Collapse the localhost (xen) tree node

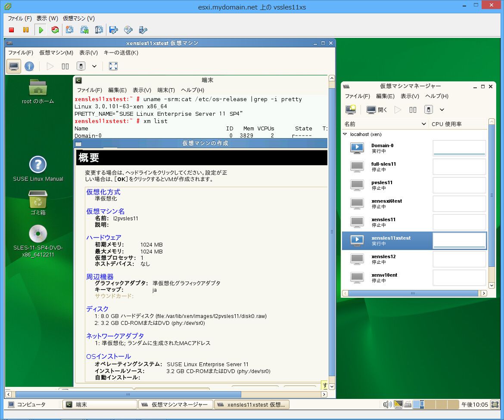click(345, 134)
